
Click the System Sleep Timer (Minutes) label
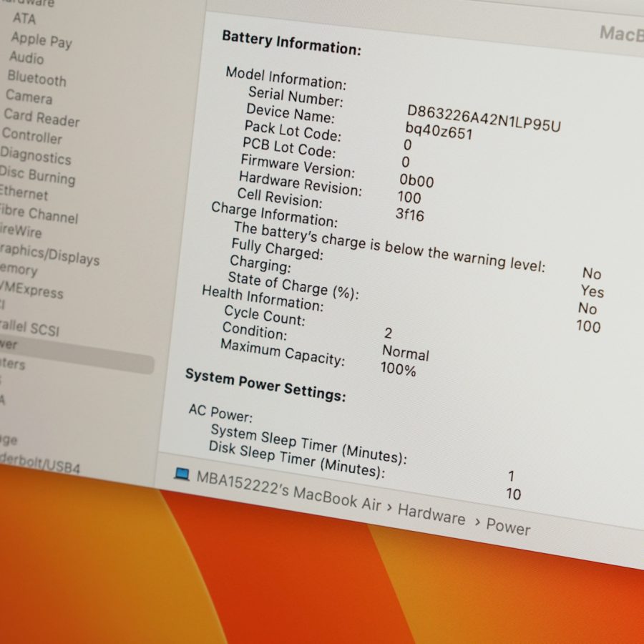tap(308, 444)
